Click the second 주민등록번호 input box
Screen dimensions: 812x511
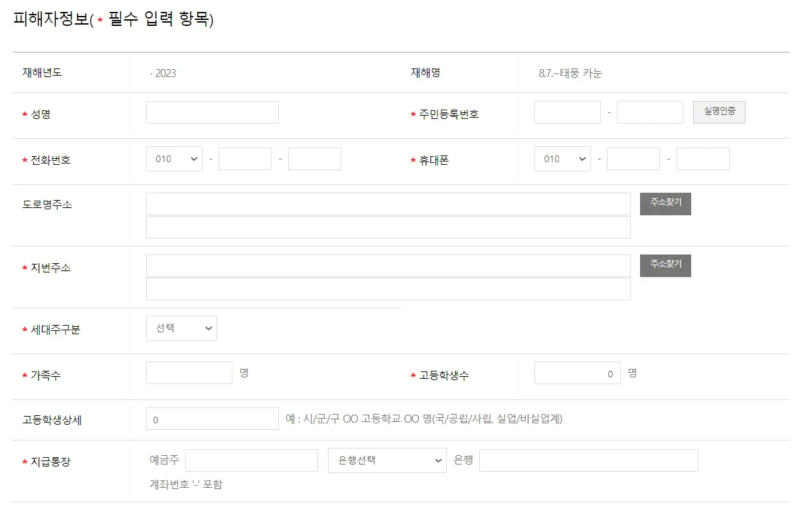click(649, 112)
